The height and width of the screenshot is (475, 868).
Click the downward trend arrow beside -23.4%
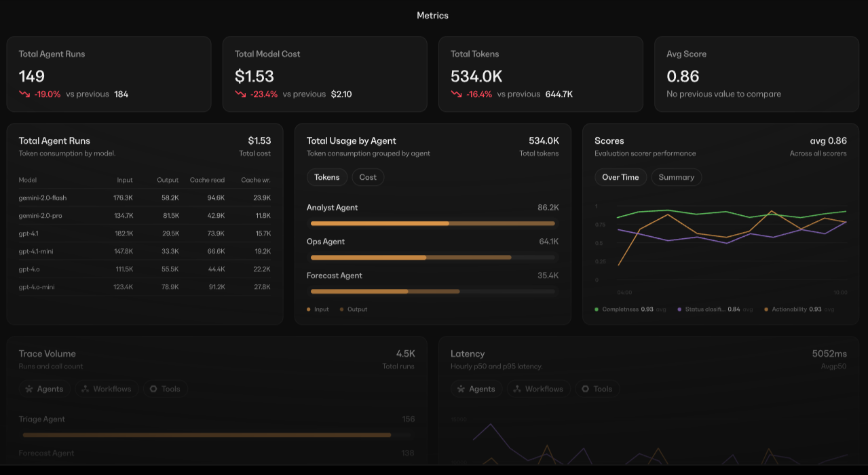[240, 94]
